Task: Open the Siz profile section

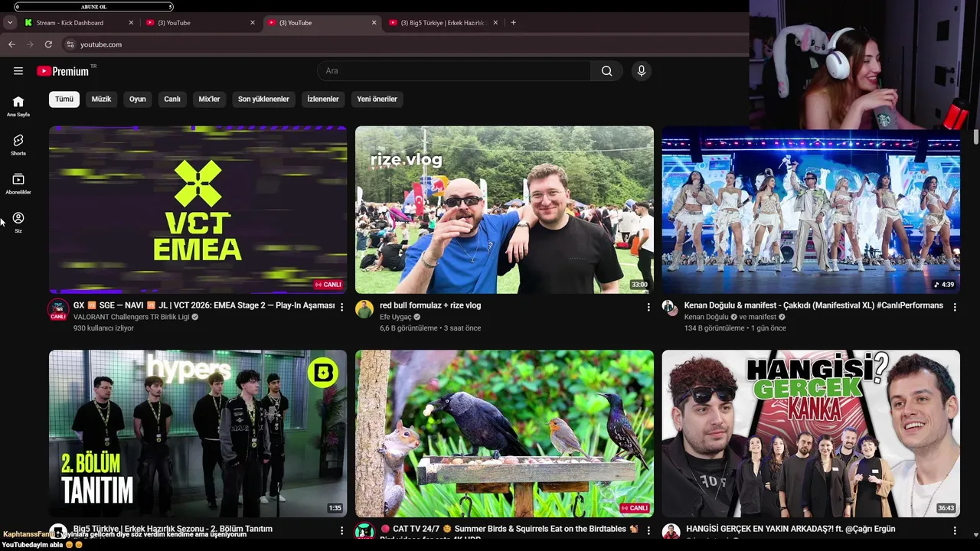Action: pos(18,223)
